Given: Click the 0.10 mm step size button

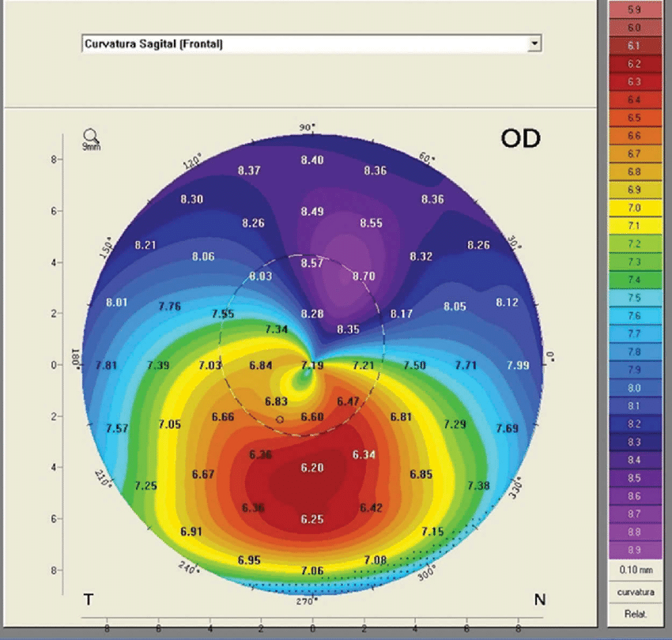Looking at the screenshot, I should point(640,570).
